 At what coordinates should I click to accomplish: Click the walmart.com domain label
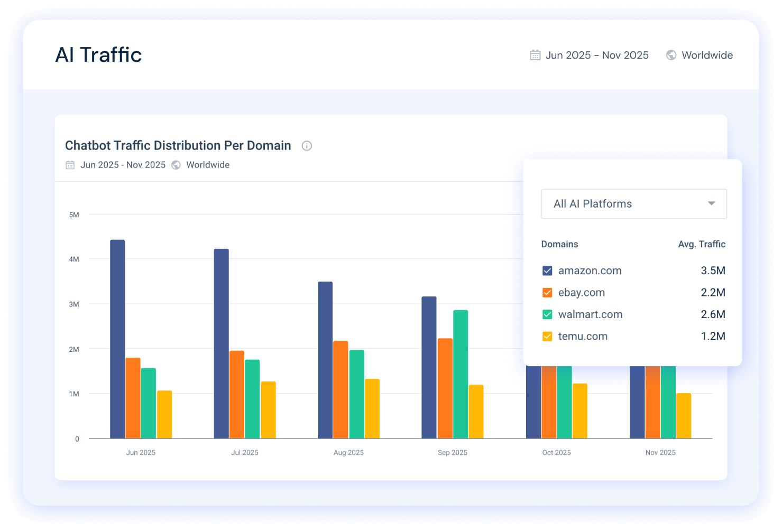590,315
